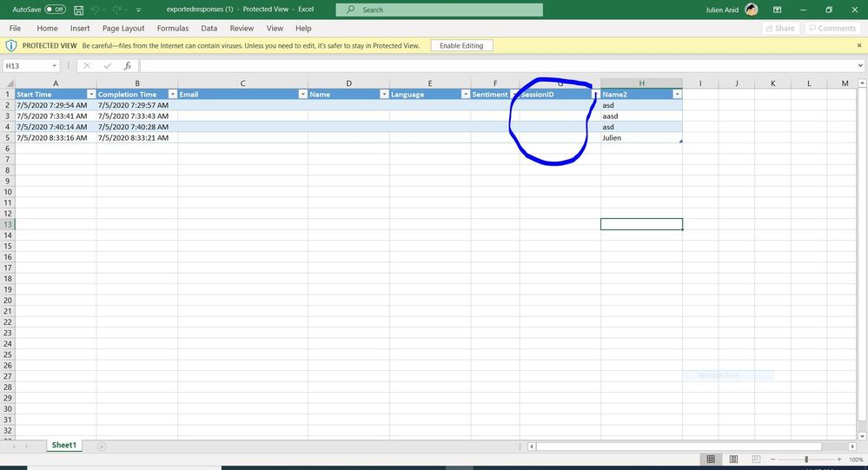Open the Start Time filter dropdown

pyautogui.click(x=91, y=94)
